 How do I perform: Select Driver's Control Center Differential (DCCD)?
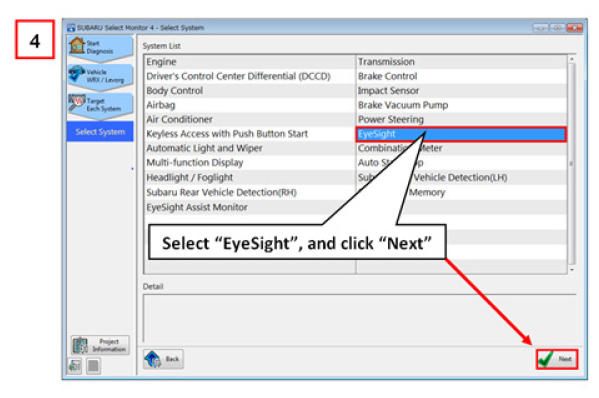pos(250,76)
